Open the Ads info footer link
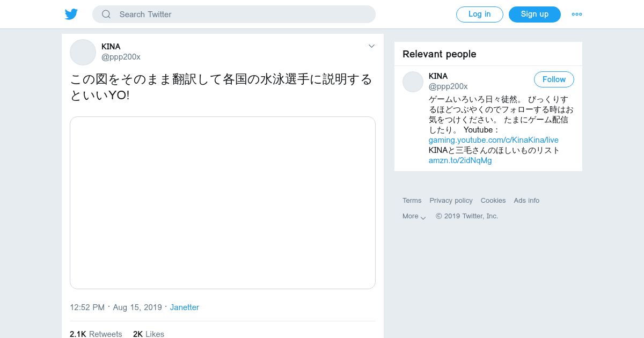644x338 pixels. (x=526, y=201)
